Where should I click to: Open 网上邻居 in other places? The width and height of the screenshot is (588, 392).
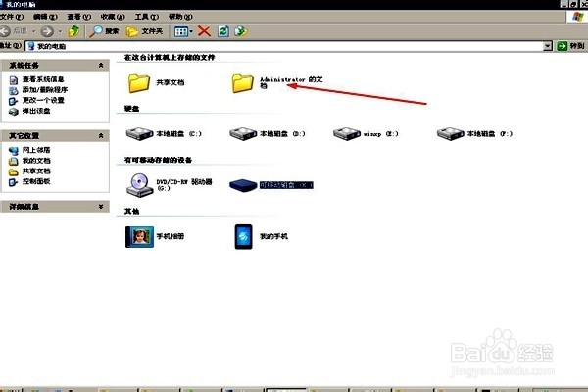pyautogui.click(x=36, y=150)
